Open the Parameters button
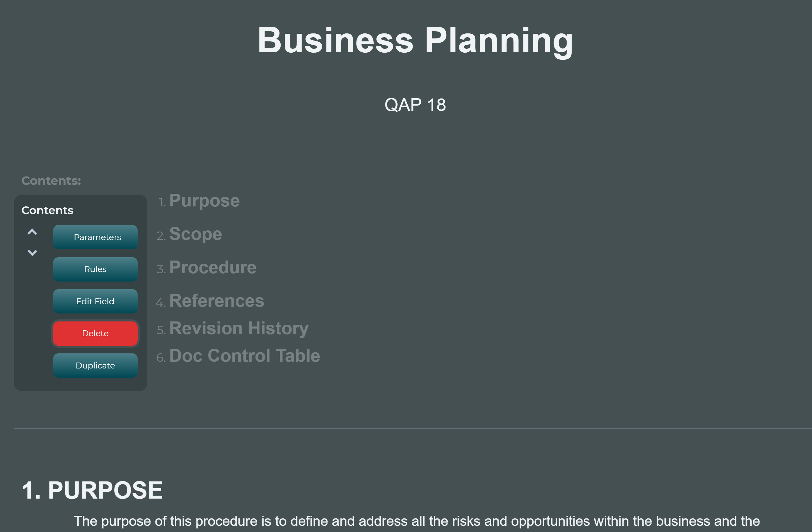 tap(95, 237)
